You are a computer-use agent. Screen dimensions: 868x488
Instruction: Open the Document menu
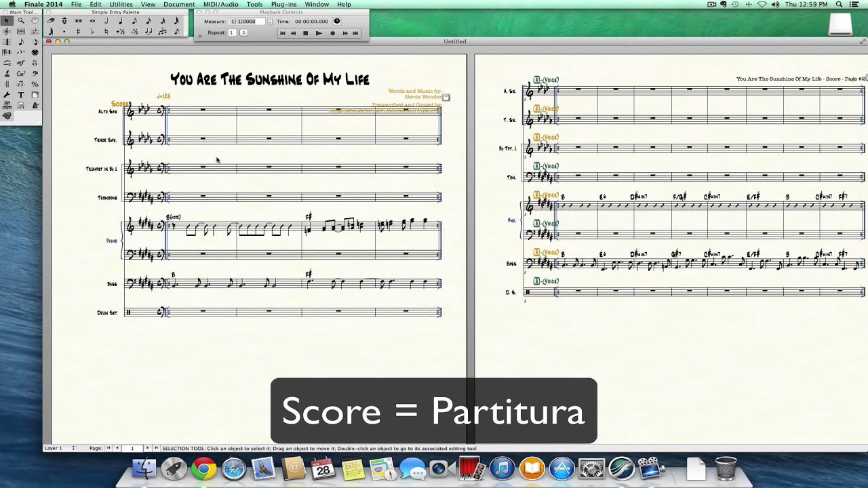pyautogui.click(x=179, y=4)
